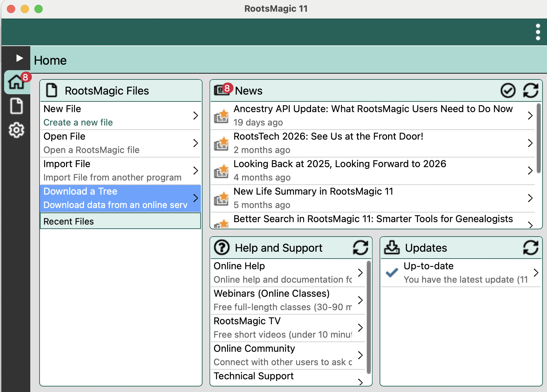Open Online Help documentation

[x=288, y=273]
